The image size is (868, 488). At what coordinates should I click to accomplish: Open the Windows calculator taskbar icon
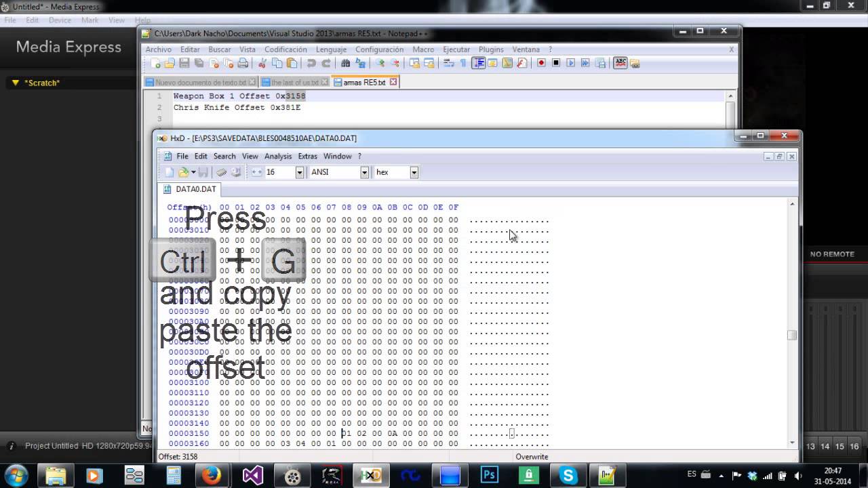click(x=174, y=475)
